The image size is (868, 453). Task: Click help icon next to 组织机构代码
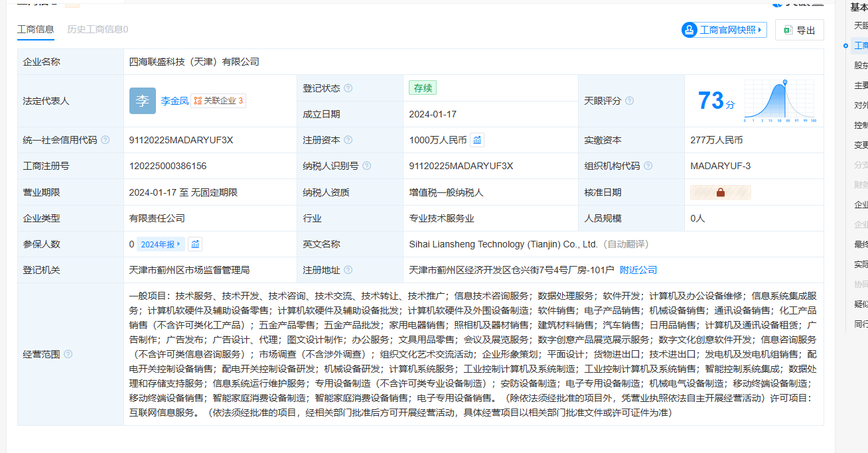click(648, 166)
